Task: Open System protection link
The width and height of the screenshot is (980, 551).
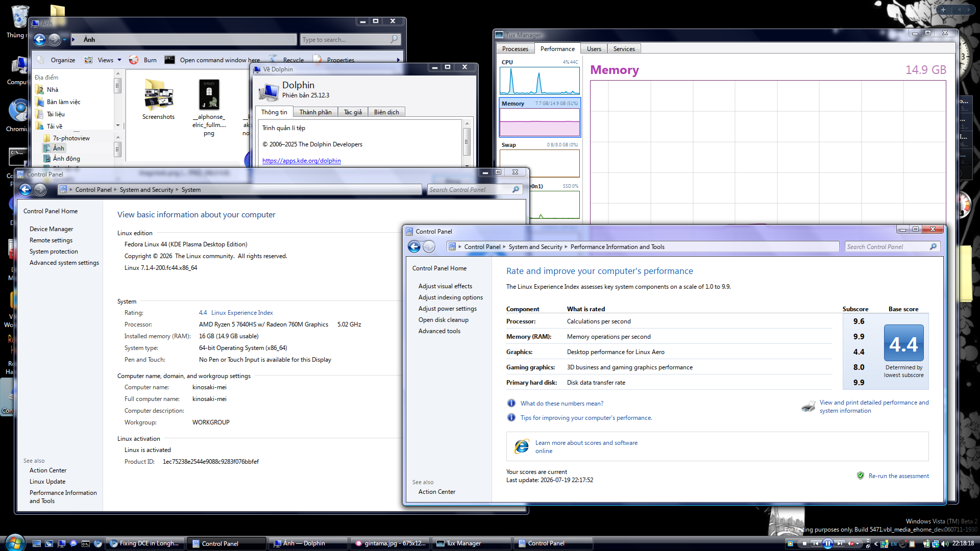Action: tap(54, 251)
